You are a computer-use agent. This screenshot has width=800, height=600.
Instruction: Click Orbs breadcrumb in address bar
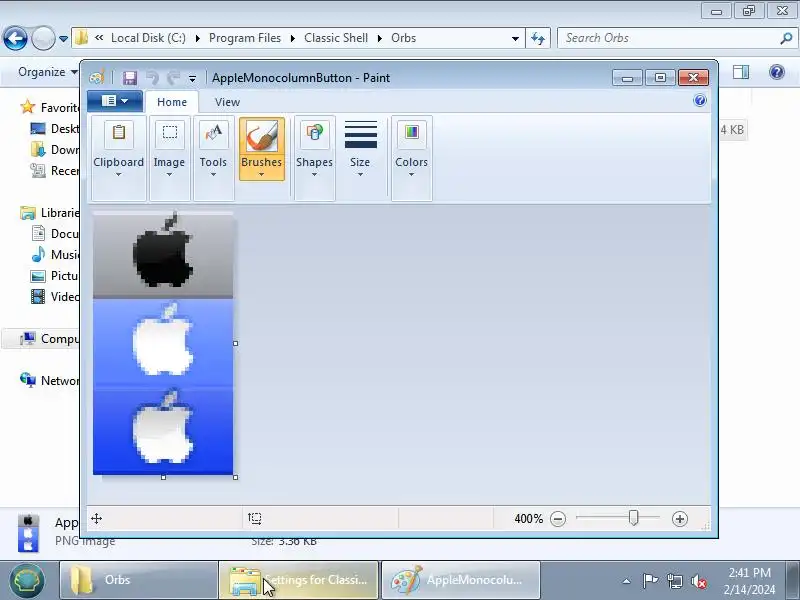pos(404,38)
